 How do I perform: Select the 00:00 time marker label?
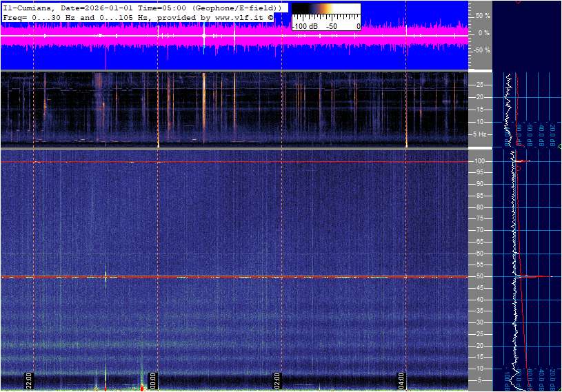(154, 381)
